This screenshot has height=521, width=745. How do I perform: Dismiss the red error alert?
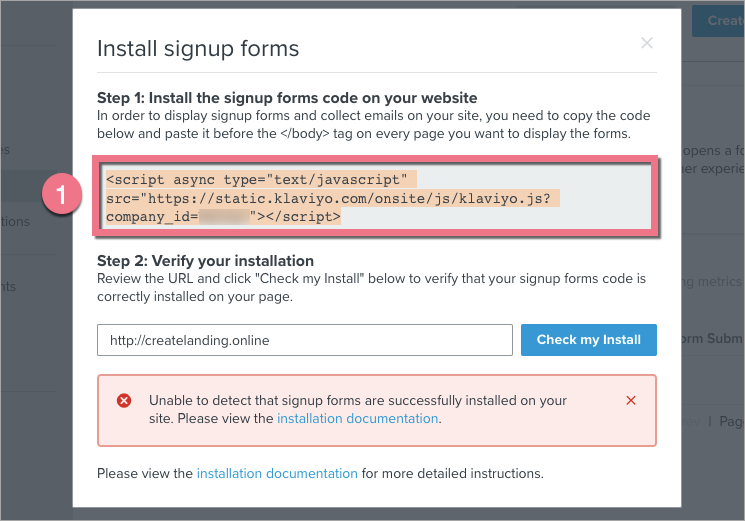(631, 400)
